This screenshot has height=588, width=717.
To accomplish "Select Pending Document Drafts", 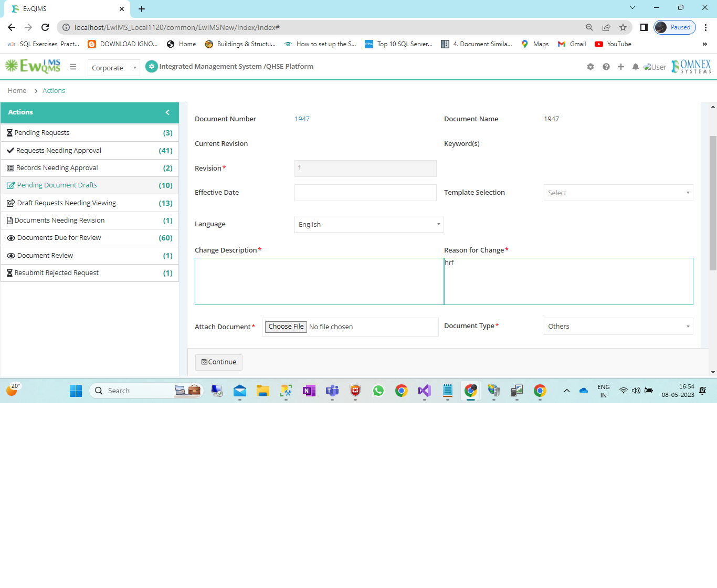I will pos(90,185).
